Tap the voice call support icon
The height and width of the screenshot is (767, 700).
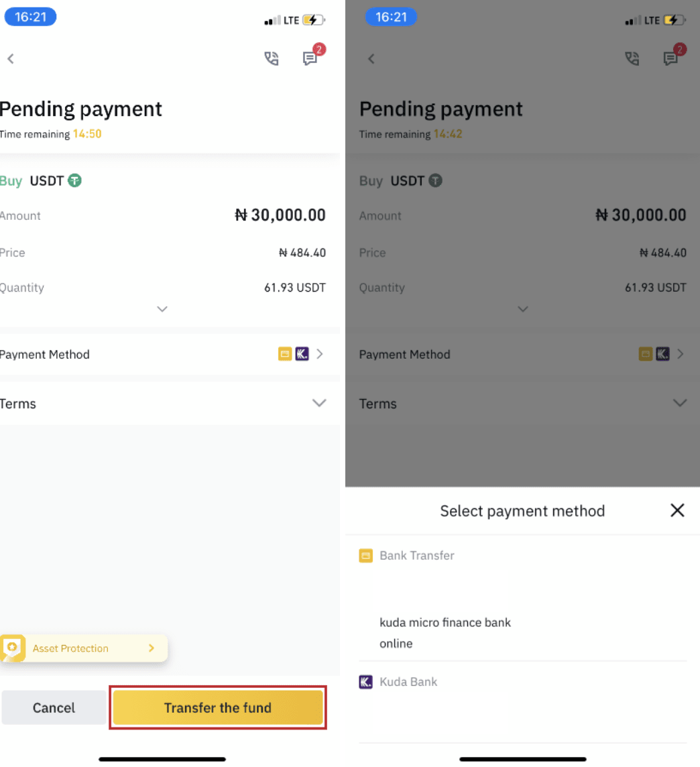(x=272, y=59)
